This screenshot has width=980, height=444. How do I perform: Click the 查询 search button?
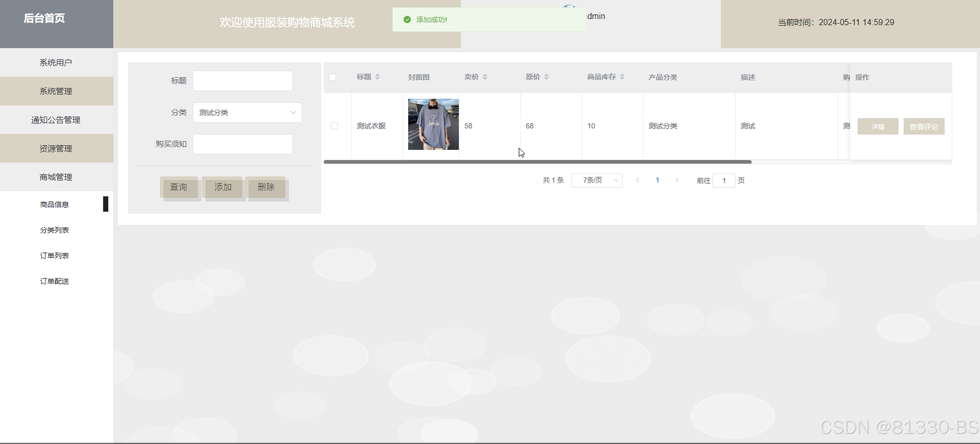(x=178, y=187)
